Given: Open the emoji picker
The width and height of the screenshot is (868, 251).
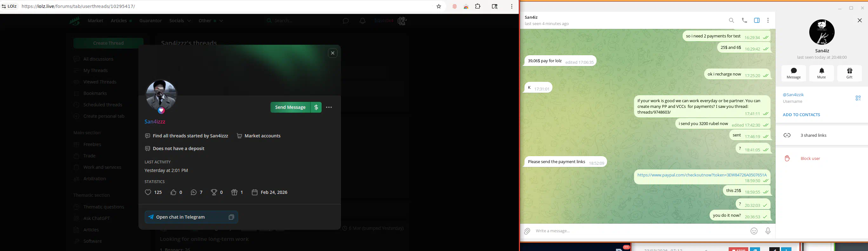Looking at the screenshot, I should tap(754, 231).
